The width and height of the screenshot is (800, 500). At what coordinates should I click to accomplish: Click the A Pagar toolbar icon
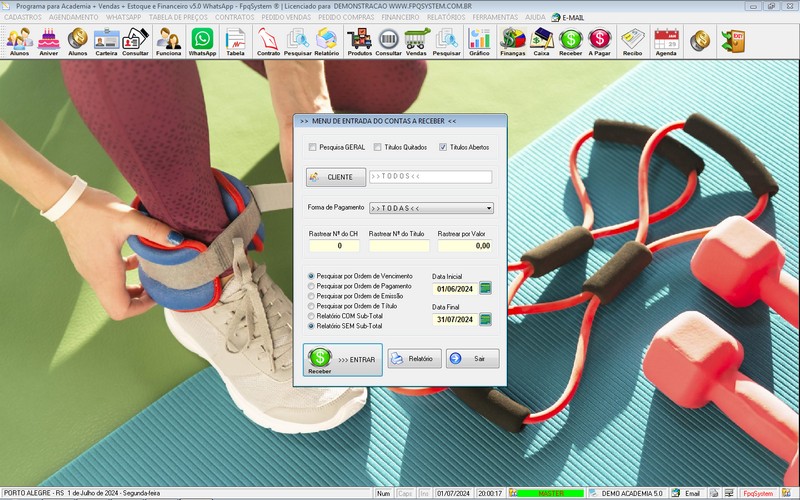point(599,41)
